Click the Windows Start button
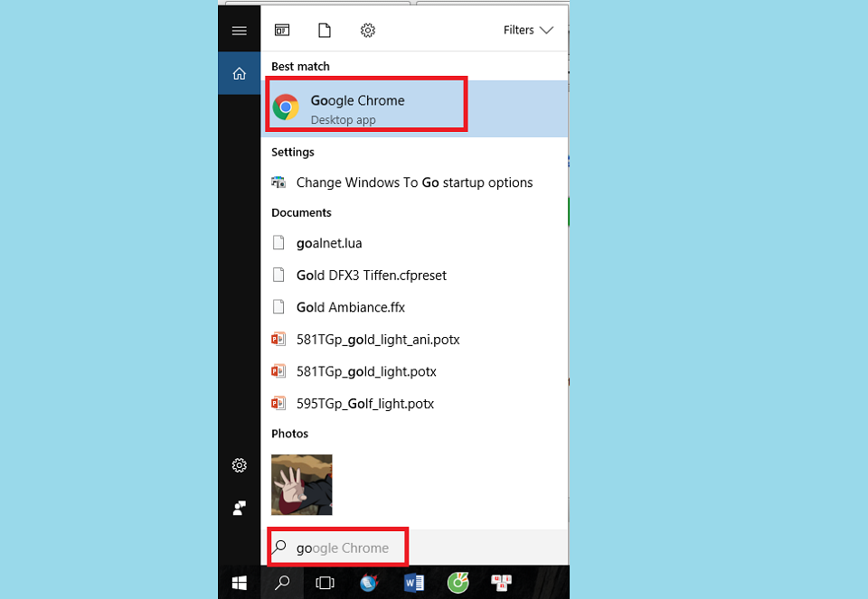 [x=239, y=583]
